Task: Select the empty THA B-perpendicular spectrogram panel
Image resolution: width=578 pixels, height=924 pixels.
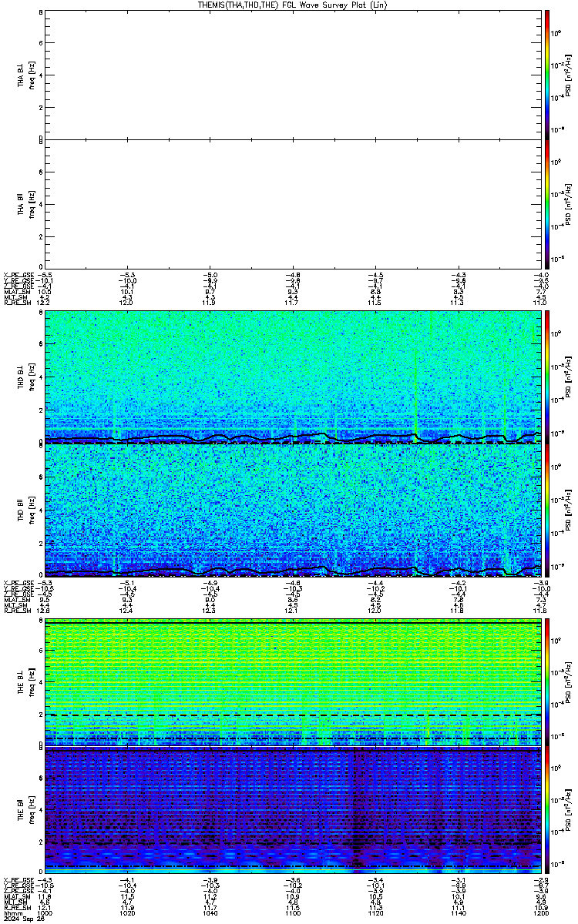Action: [x=292, y=74]
